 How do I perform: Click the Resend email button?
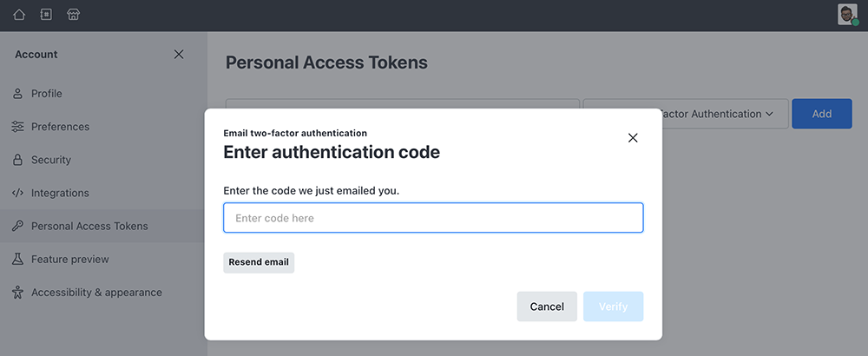(259, 262)
